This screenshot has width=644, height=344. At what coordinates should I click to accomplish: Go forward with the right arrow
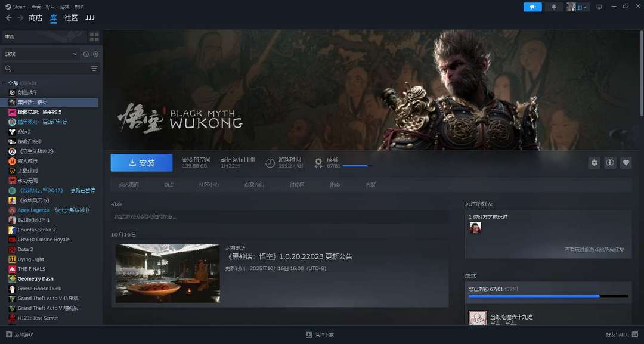pyautogui.click(x=20, y=18)
